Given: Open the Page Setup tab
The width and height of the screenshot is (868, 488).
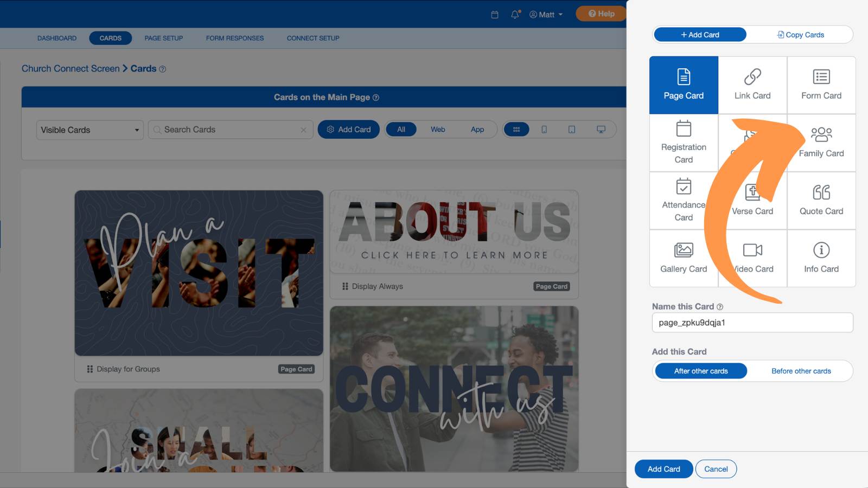Looking at the screenshot, I should pos(164,38).
